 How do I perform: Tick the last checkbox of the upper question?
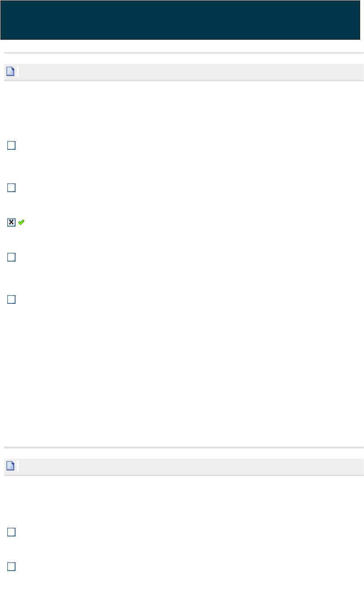pos(11,299)
